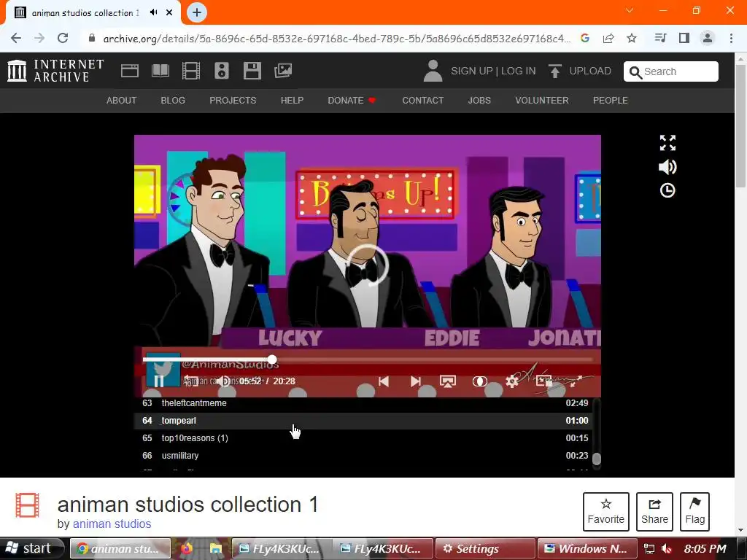
Task: Click the Google icon in address bar
Action: [585, 38]
